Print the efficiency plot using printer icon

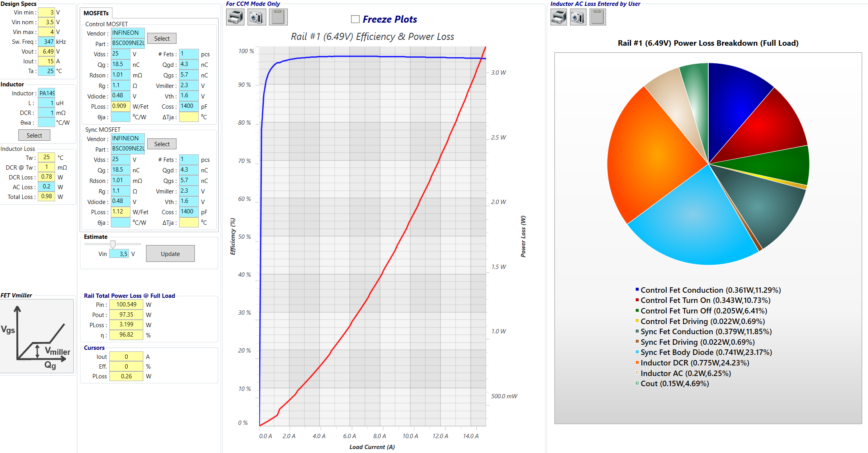(235, 17)
